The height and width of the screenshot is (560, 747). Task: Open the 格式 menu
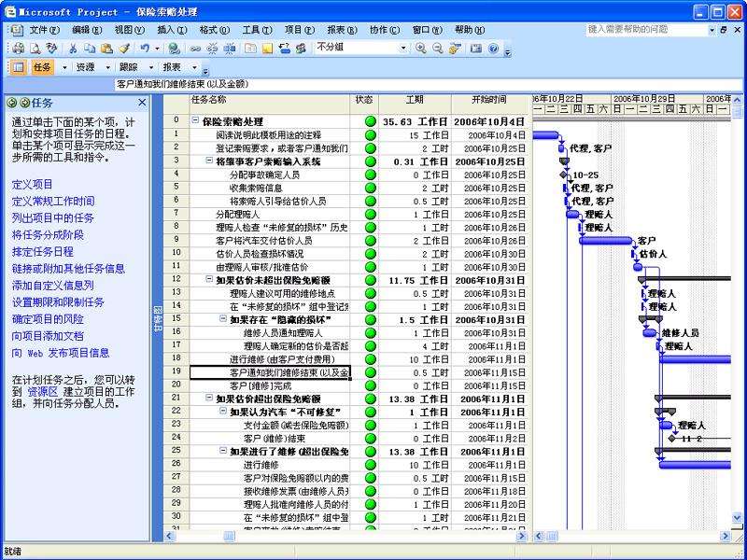tap(215, 30)
